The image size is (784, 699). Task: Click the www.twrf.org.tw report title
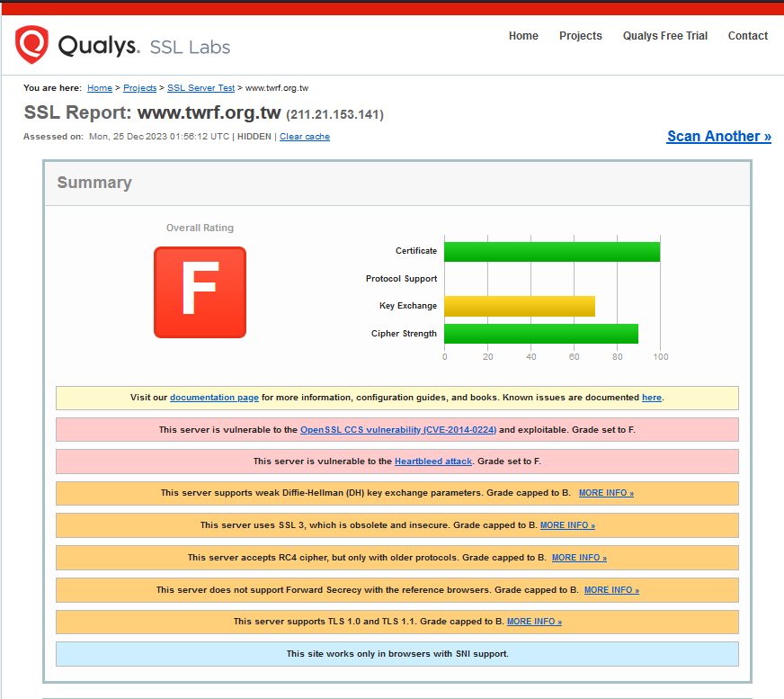(209, 112)
